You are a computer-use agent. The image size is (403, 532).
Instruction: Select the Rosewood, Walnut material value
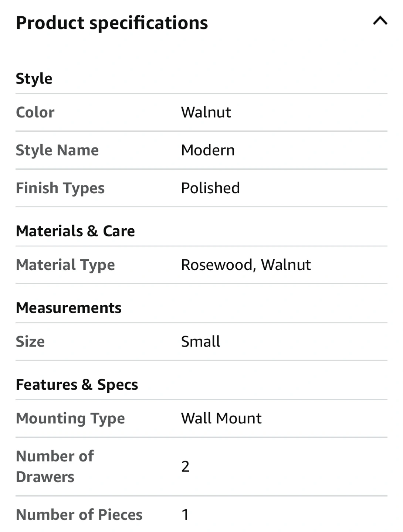click(x=246, y=265)
